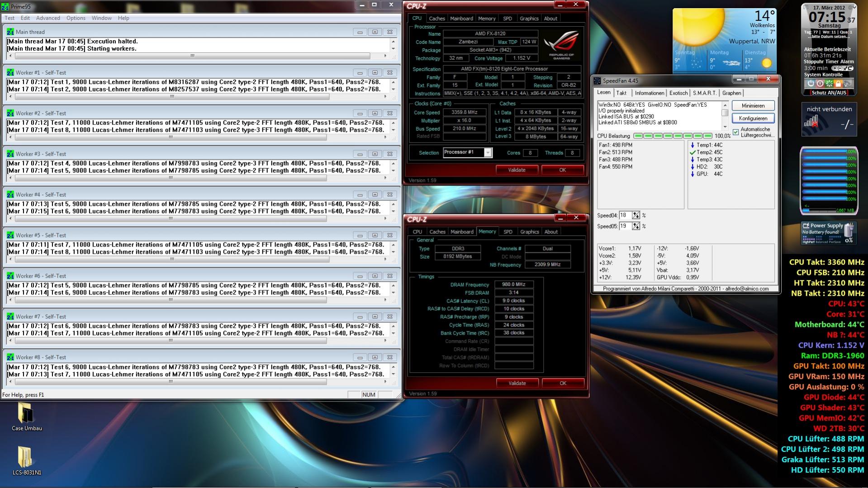Click the SpeedFan log scroll down arrow
Viewport: 868px width, 488px height.
click(725, 127)
